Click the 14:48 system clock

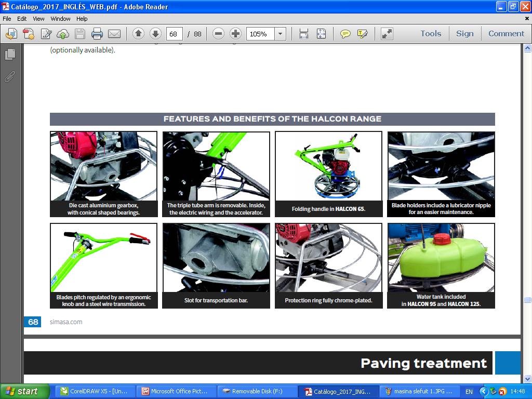point(518,392)
